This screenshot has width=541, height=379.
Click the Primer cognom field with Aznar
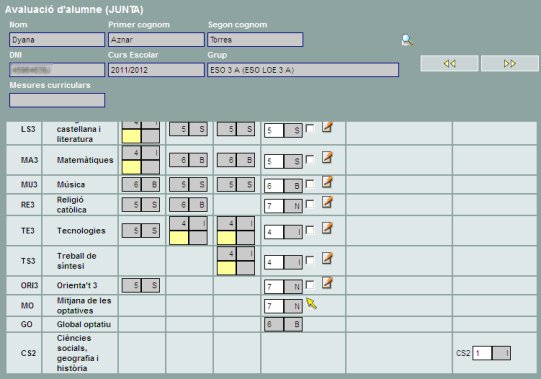click(156, 40)
